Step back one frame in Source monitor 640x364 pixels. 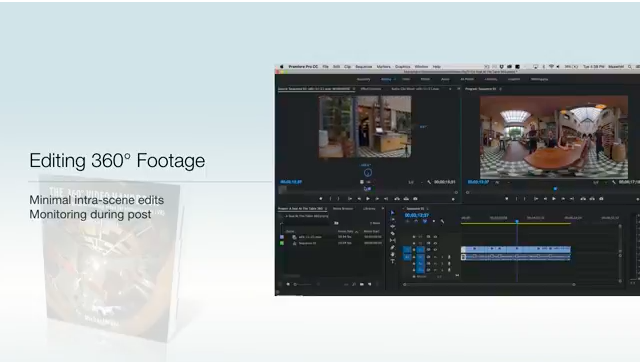[x=359, y=199]
